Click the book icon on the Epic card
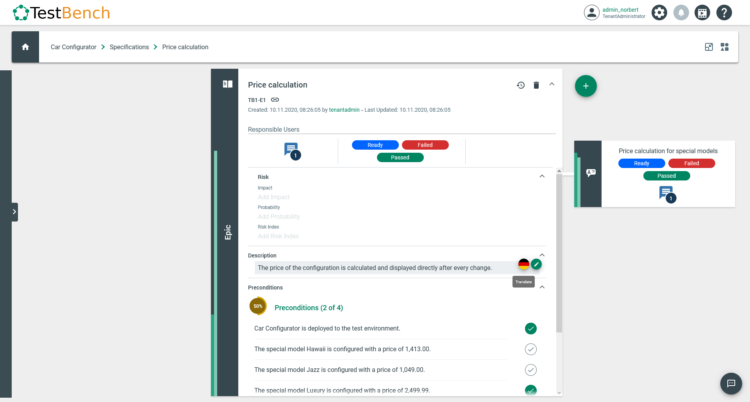The width and height of the screenshot is (750, 402). (227, 84)
